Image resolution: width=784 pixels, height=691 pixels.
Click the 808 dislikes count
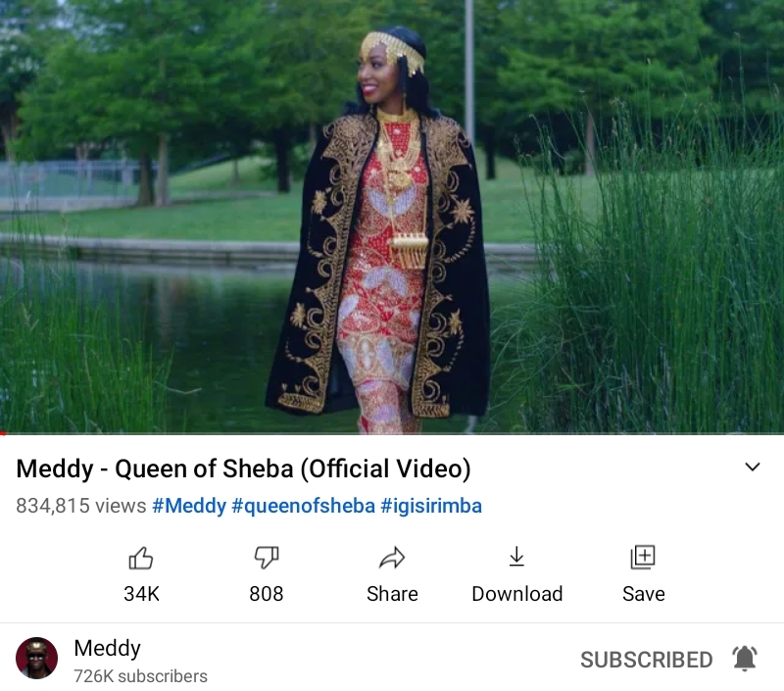click(267, 594)
